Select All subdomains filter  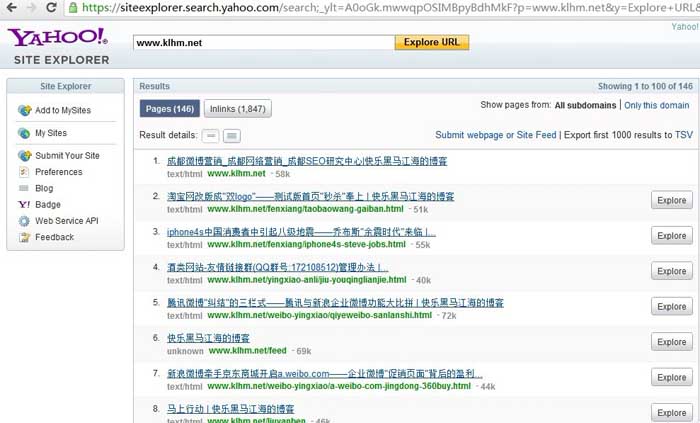click(585, 105)
